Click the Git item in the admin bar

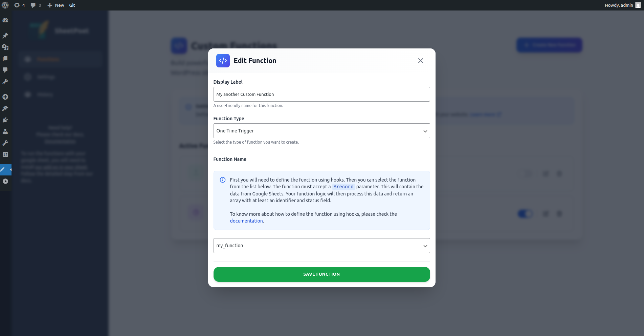(x=72, y=5)
